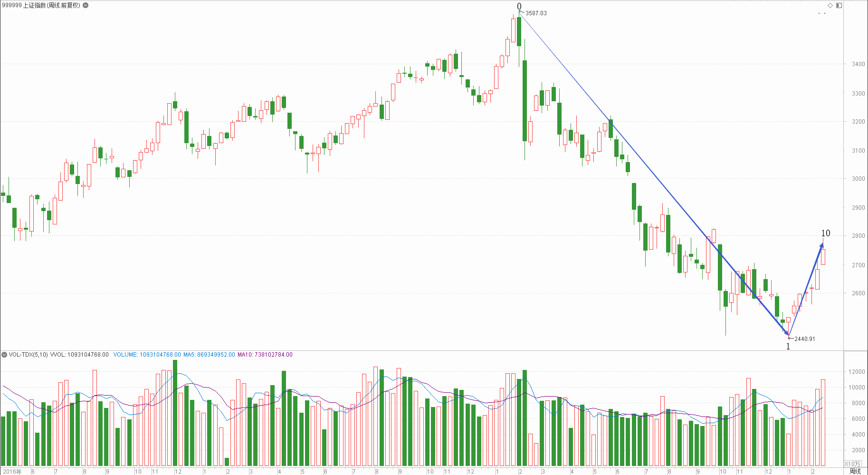Open the 周线 period selector

[855, 471]
